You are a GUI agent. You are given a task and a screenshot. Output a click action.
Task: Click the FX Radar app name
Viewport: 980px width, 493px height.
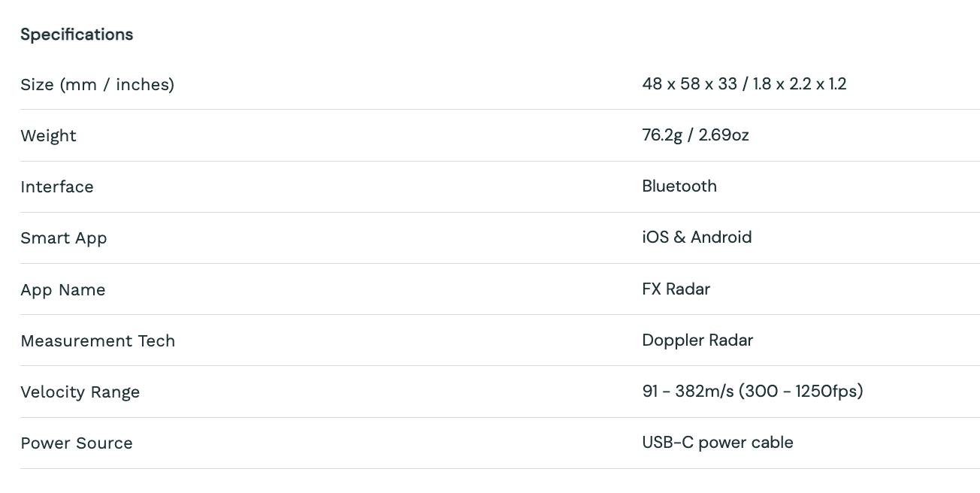point(676,289)
